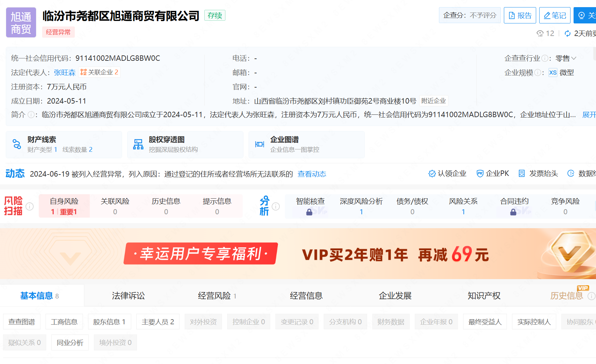The image size is (596, 364).
Task: Click the 财产线索 icon
Action: 17,144
